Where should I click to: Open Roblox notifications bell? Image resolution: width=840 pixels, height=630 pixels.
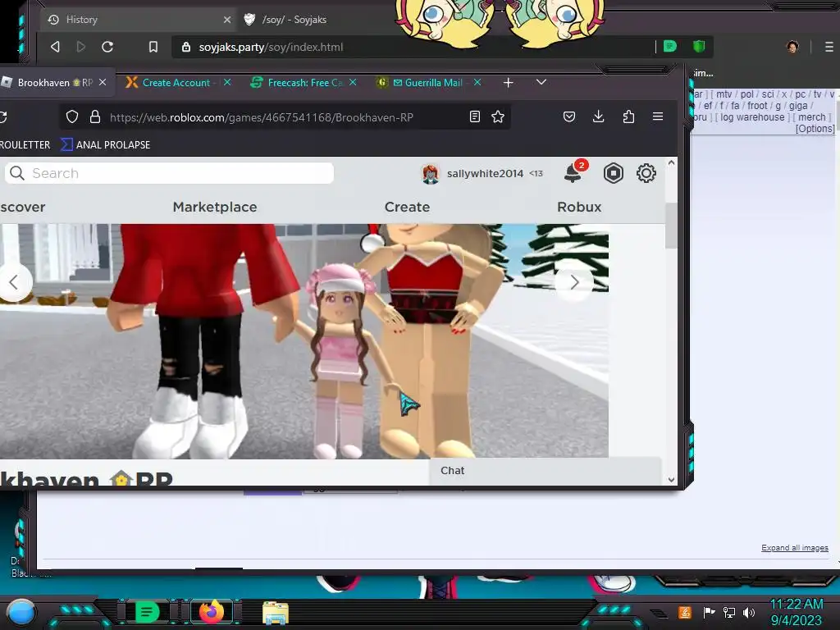(x=573, y=173)
